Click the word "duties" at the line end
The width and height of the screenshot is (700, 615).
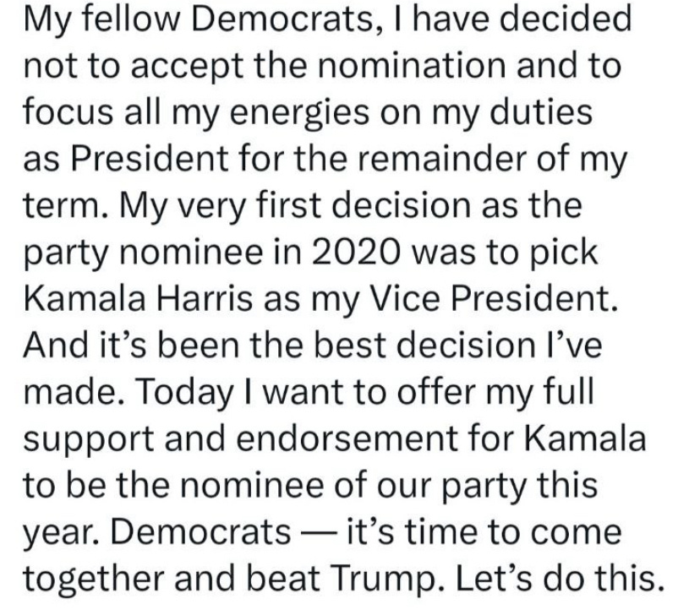click(541, 112)
